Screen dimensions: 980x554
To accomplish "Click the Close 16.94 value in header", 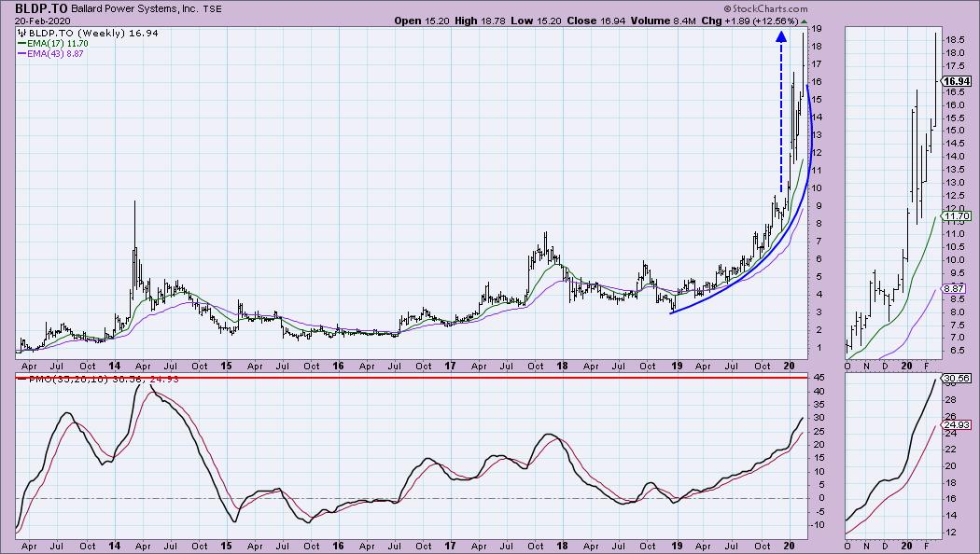I will point(596,21).
